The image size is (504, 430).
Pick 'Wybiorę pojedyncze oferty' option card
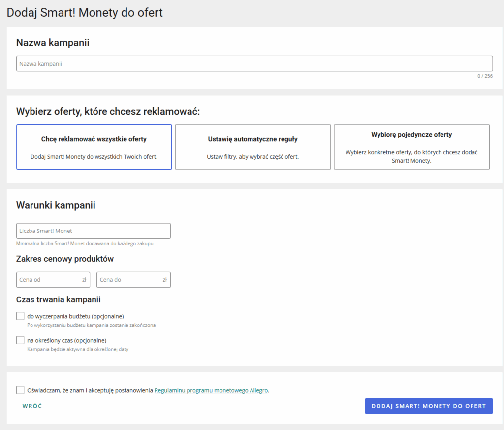(x=411, y=147)
